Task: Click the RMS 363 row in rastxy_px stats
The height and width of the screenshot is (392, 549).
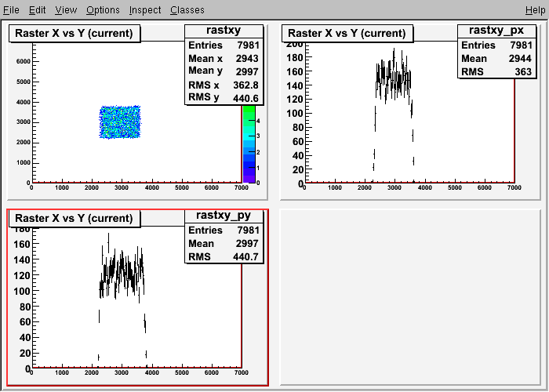Action: click(496, 72)
